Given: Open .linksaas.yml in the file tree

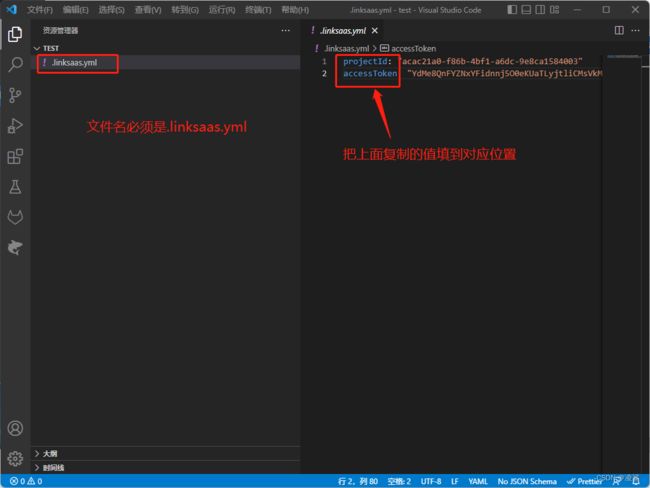Looking at the screenshot, I should (166, 63).
